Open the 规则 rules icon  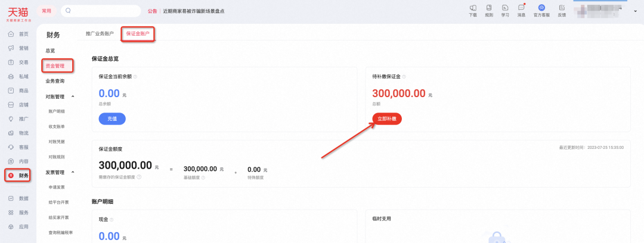[x=489, y=10]
